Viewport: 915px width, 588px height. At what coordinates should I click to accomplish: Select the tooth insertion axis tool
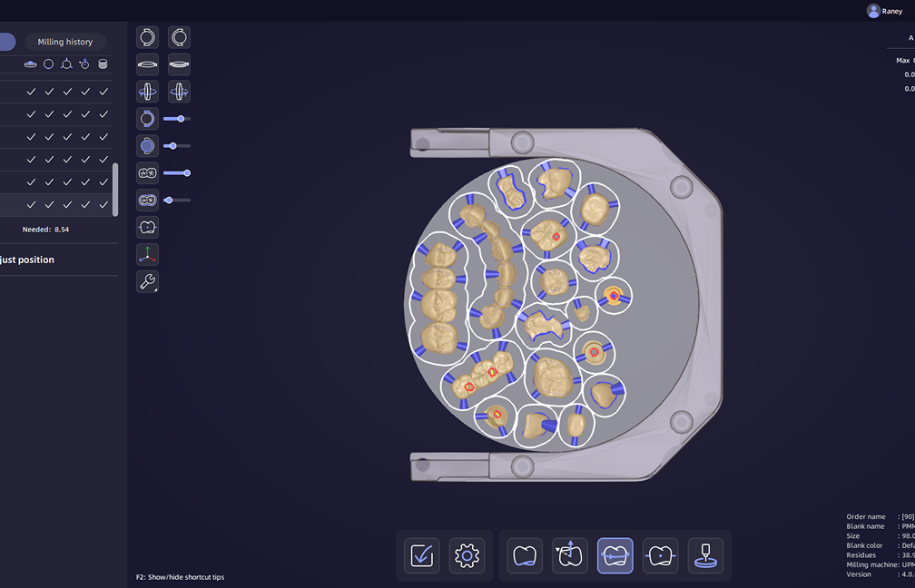pyautogui.click(x=569, y=554)
